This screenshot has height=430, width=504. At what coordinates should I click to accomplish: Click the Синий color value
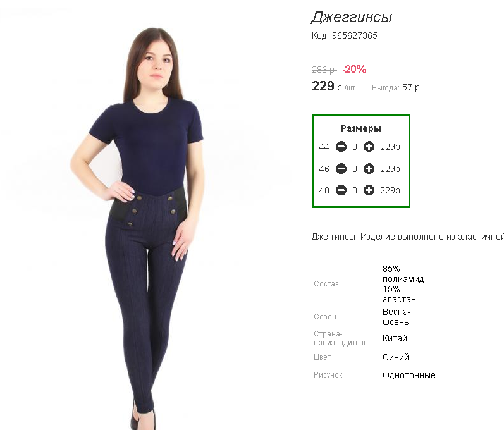click(396, 357)
